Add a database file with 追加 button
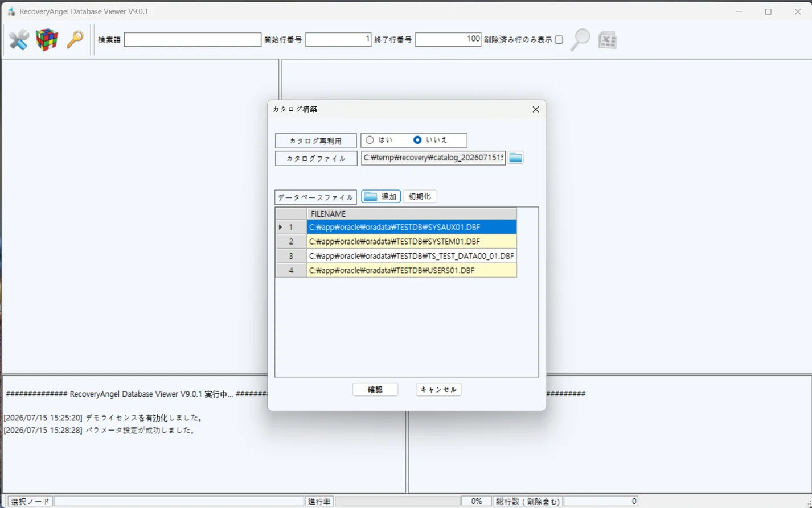 [x=381, y=196]
